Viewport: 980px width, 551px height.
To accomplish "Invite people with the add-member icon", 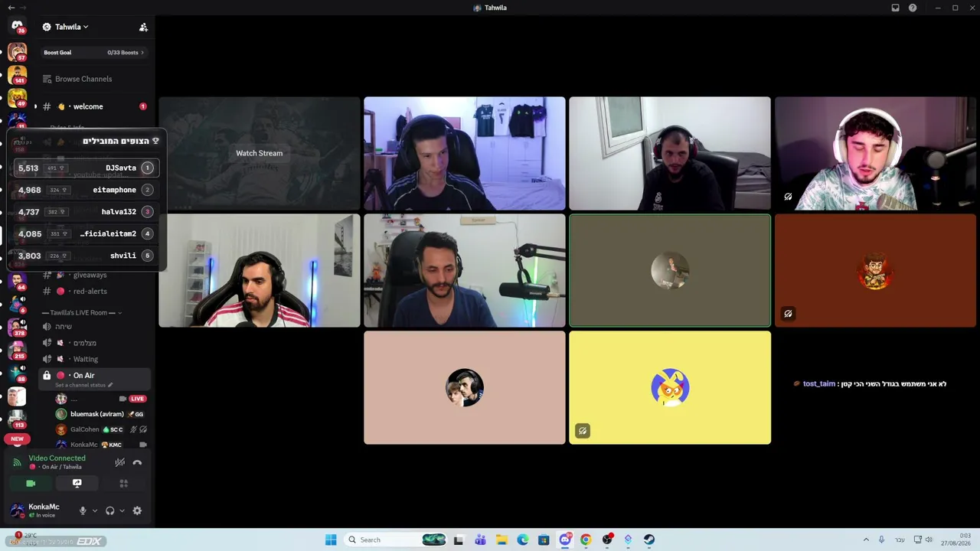I will (x=143, y=27).
